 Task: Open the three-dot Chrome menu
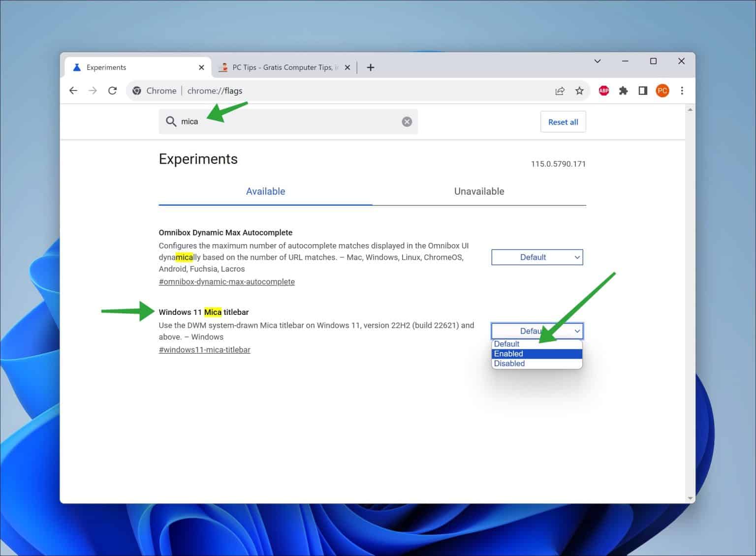tap(682, 91)
